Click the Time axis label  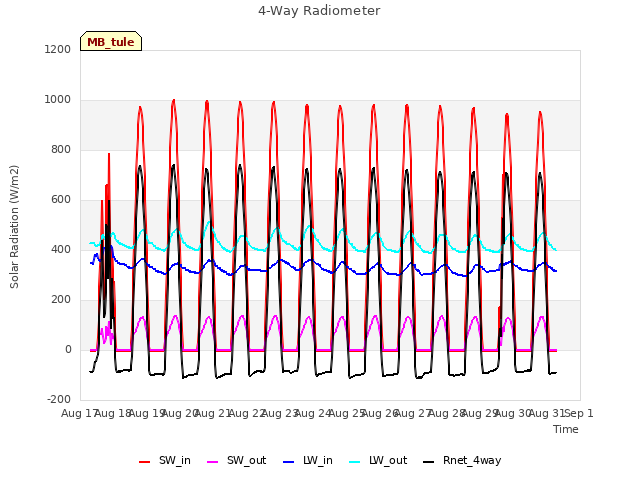pos(566,429)
